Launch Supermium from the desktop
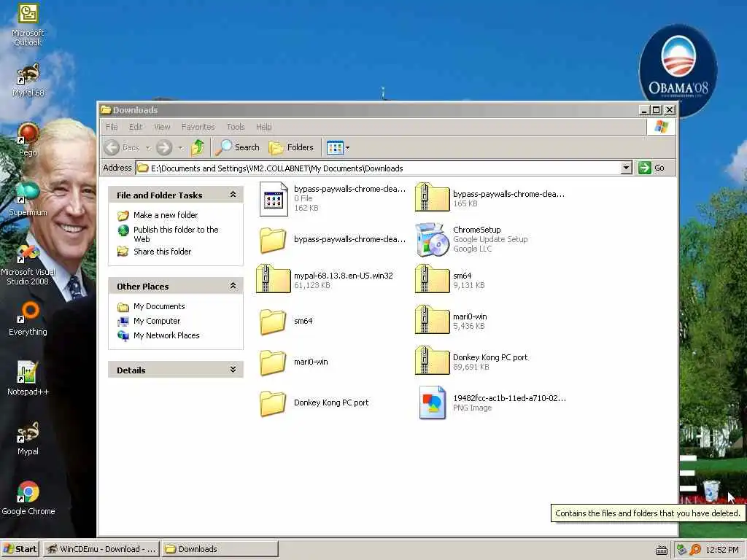 pyautogui.click(x=28, y=200)
